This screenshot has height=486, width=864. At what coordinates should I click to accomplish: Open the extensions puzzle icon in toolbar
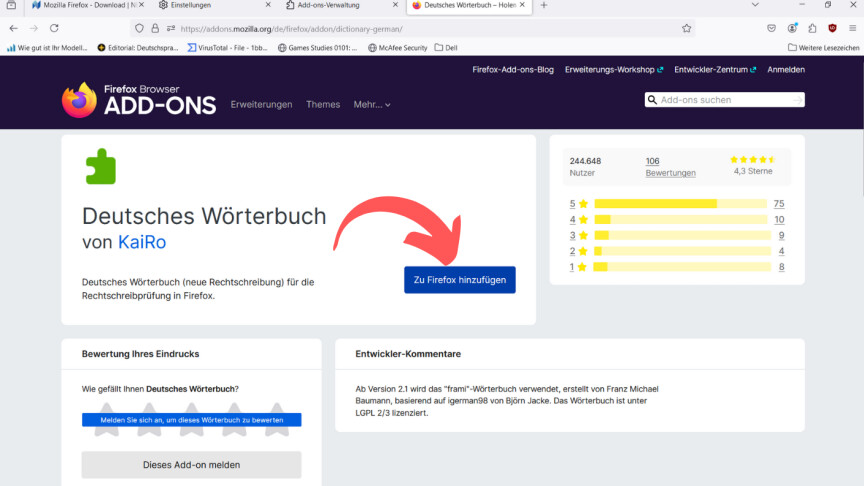(x=812, y=28)
